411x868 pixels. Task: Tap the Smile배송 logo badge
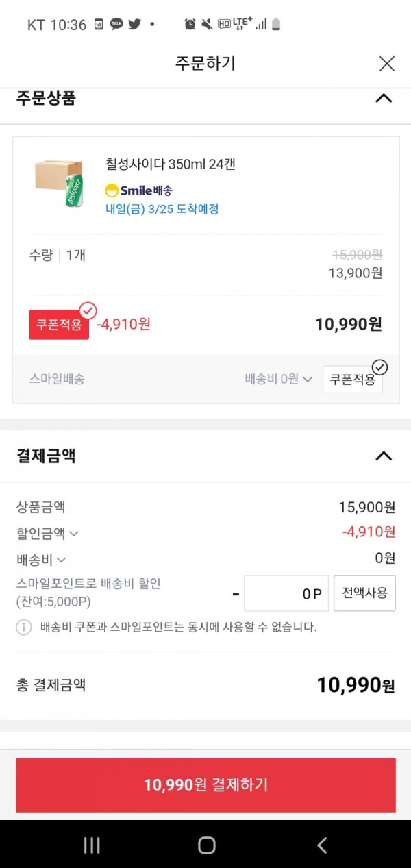click(139, 190)
